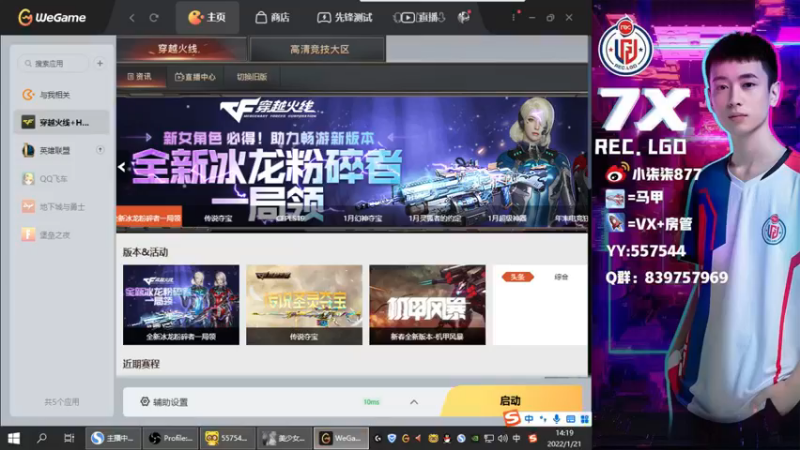Viewport: 800px width, 450px height.
Task: Select the 1月灵狐者的约定 banner tab
Action: [435, 218]
